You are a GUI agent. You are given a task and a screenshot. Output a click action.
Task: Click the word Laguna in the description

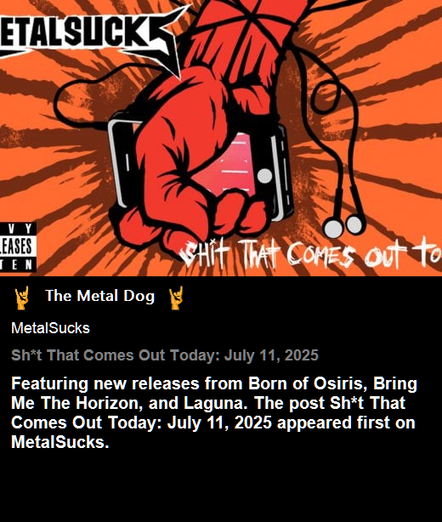[x=216, y=403]
